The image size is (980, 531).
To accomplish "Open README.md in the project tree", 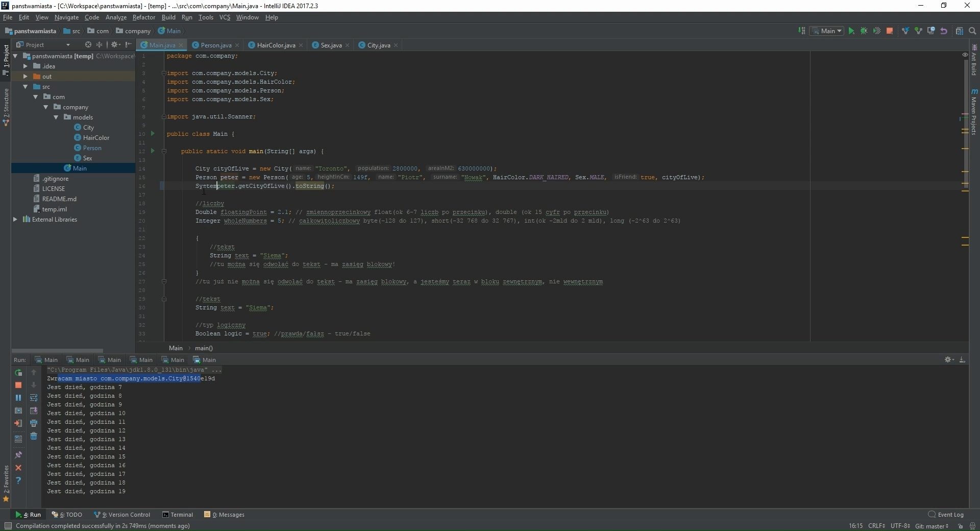I will pyautogui.click(x=59, y=199).
